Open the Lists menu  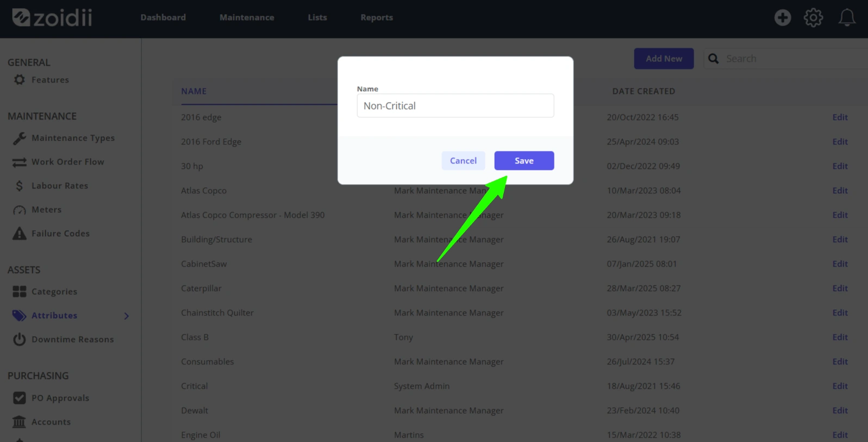317,17
